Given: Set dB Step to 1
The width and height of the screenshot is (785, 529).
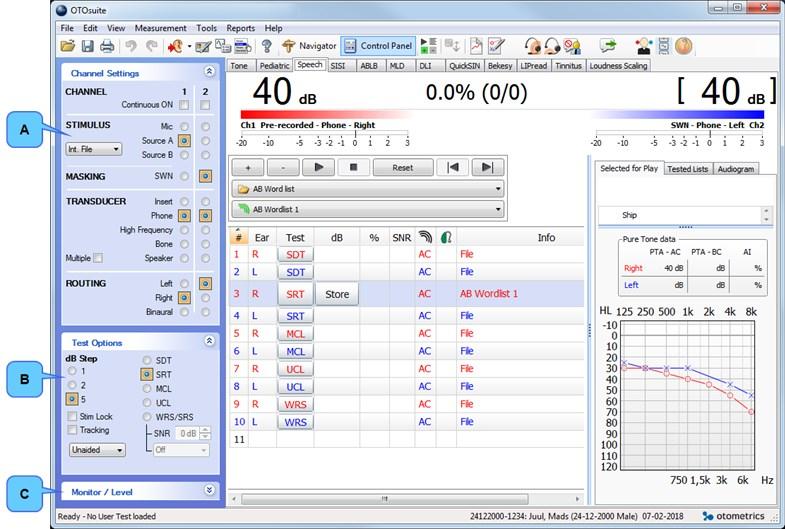Looking at the screenshot, I should (x=72, y=371).
